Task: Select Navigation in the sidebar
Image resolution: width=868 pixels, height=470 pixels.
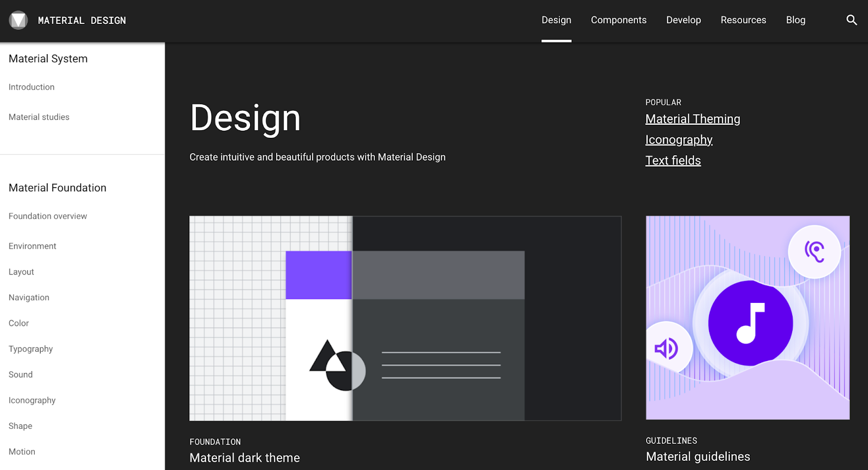Action: 29,297
